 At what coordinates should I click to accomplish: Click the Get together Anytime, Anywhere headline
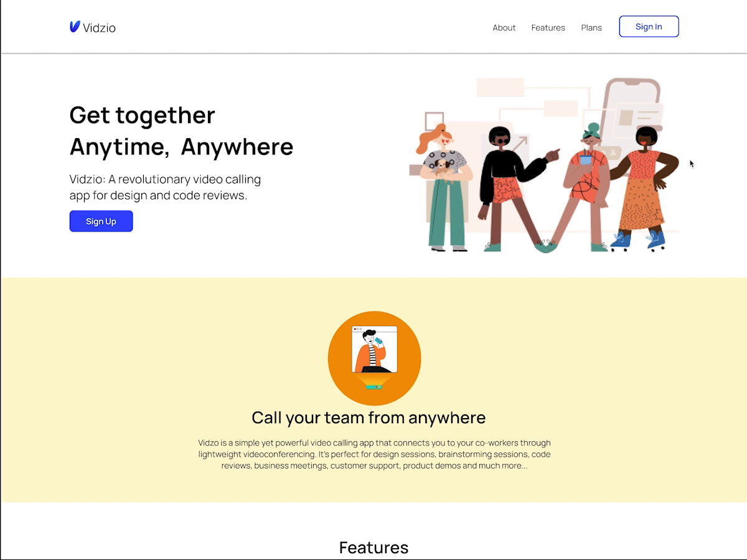point(181,131)
